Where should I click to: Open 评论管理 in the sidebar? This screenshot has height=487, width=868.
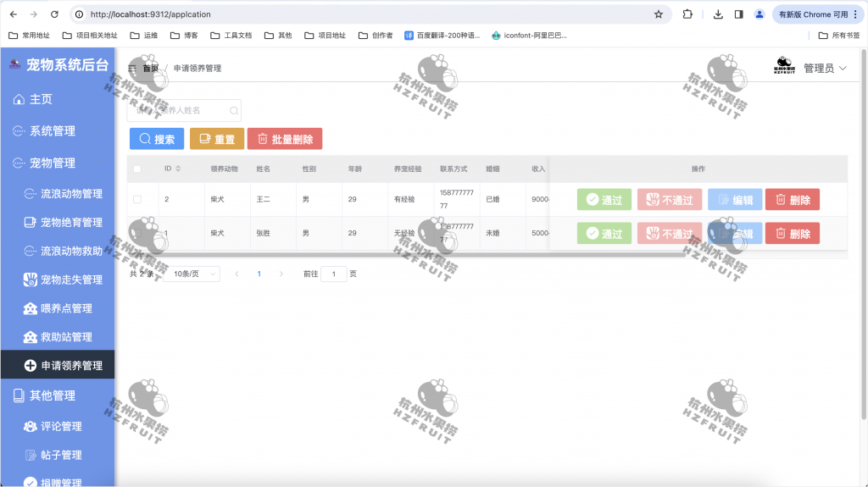point(58,427)
